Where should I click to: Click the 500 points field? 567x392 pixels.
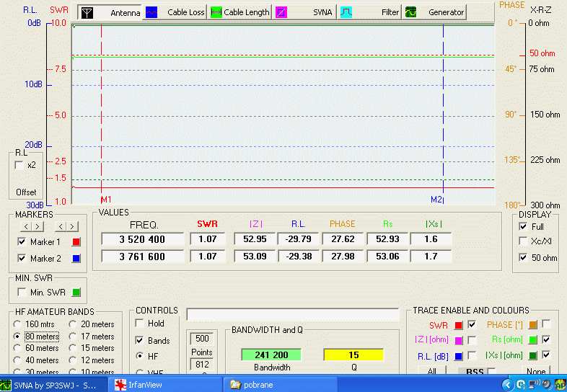click(202, 339)
